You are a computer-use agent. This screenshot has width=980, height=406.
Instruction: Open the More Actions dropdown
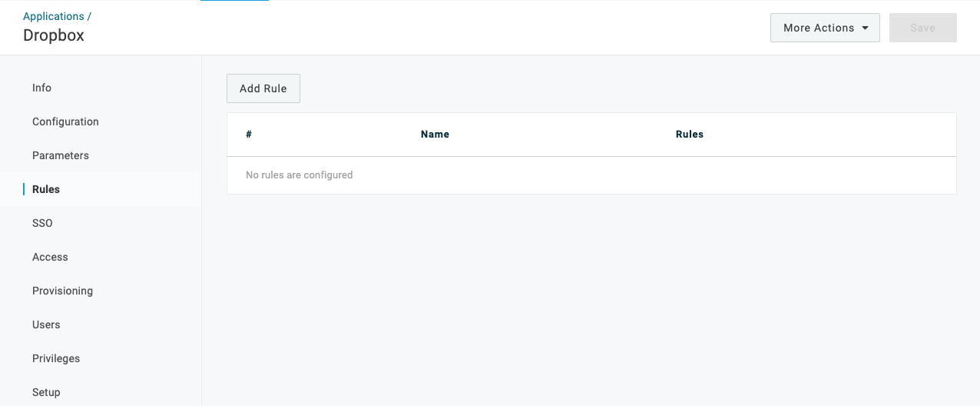tap(825, 28)
